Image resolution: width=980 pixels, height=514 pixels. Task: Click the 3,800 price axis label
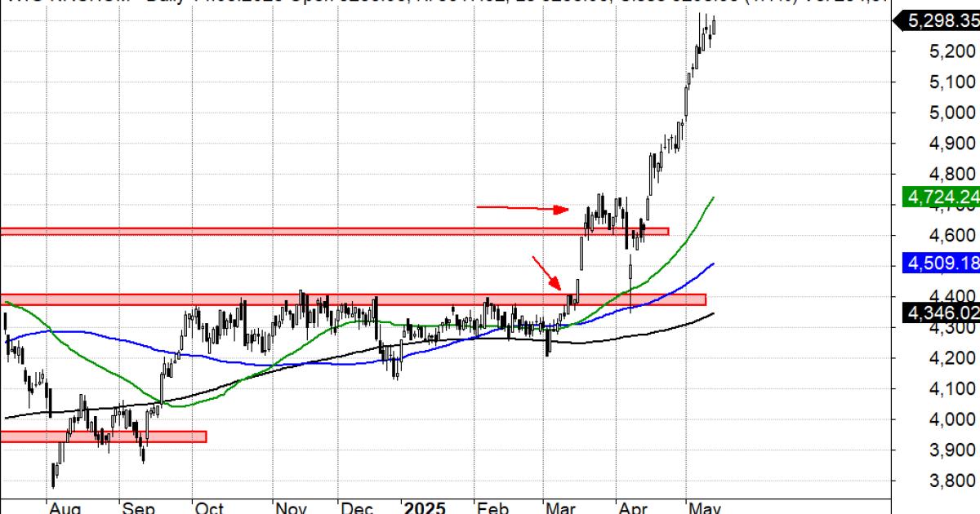(x=952, y=481)
